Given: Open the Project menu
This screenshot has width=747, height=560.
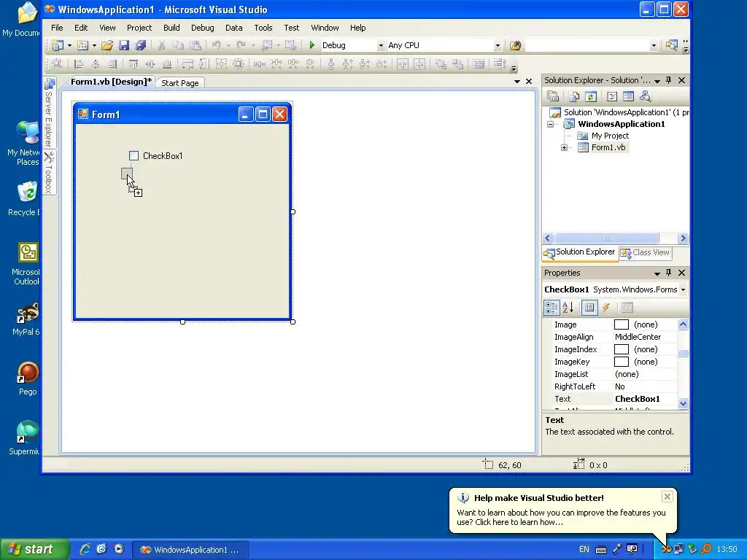Looking at the screenshot, I should pos(139,28).
